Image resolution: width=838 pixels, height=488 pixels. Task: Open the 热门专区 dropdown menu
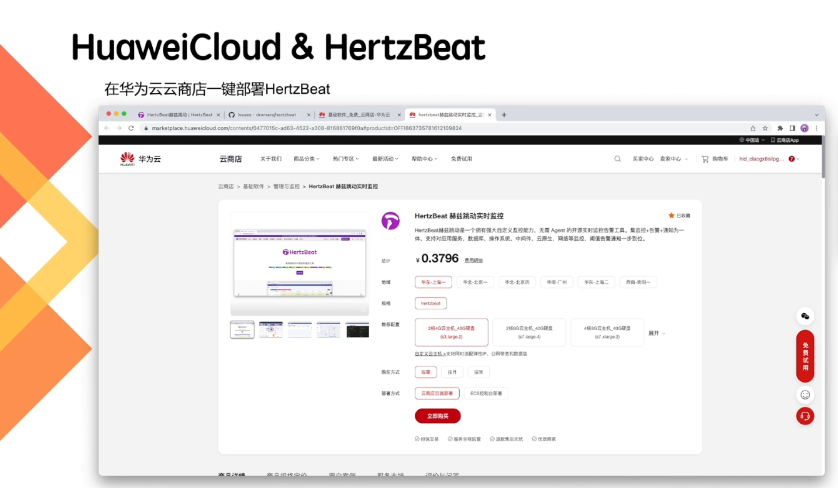346,159
